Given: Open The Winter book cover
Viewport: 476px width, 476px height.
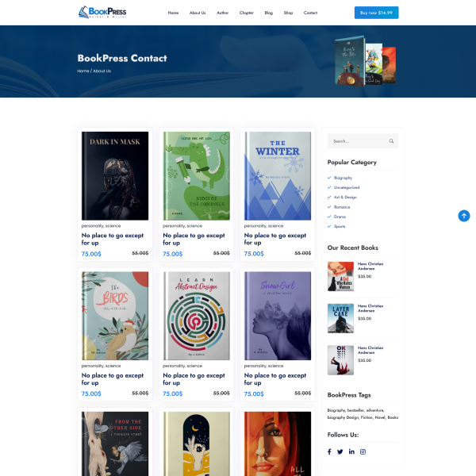Looking at the screenshot, I should [x=278, y=176].
